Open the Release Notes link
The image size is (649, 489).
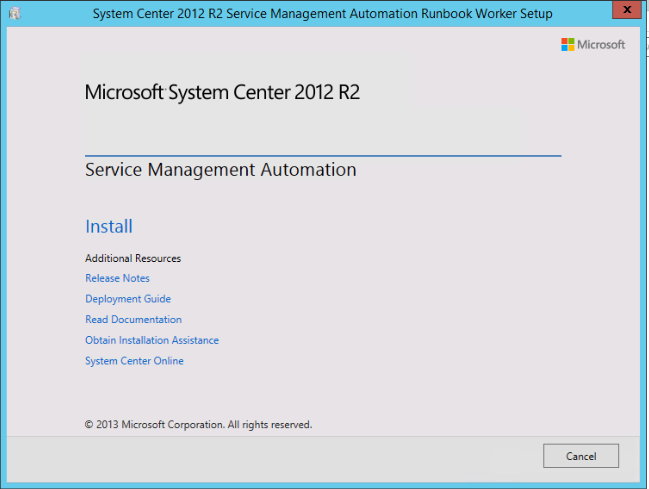(117, 278)
